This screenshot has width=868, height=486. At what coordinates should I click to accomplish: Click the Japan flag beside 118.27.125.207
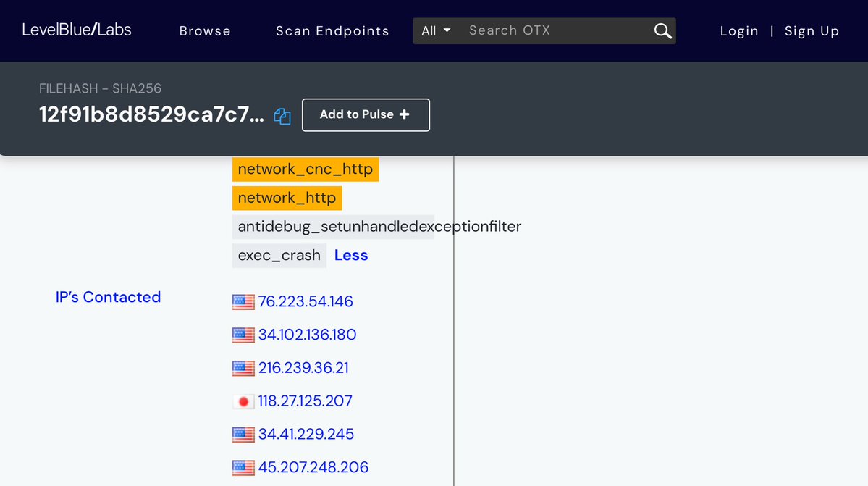pyautogui.click(x=243, y=401)
